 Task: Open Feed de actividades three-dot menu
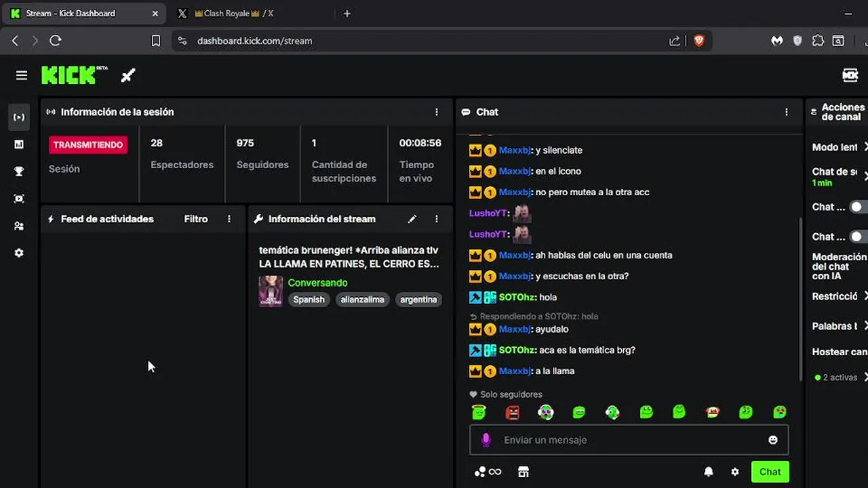coord(229,219)
